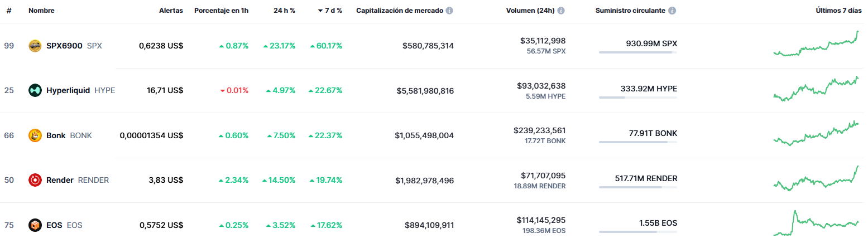Sort table by 24 h % column
This screenshot has width=868, height=248.
284,11
